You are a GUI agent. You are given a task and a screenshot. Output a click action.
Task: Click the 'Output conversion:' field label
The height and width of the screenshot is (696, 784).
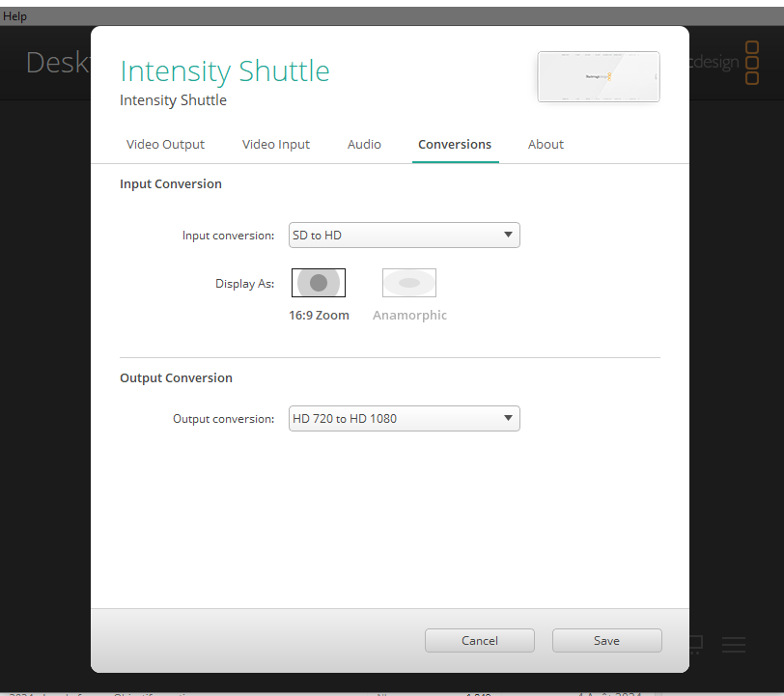(223, 419)
